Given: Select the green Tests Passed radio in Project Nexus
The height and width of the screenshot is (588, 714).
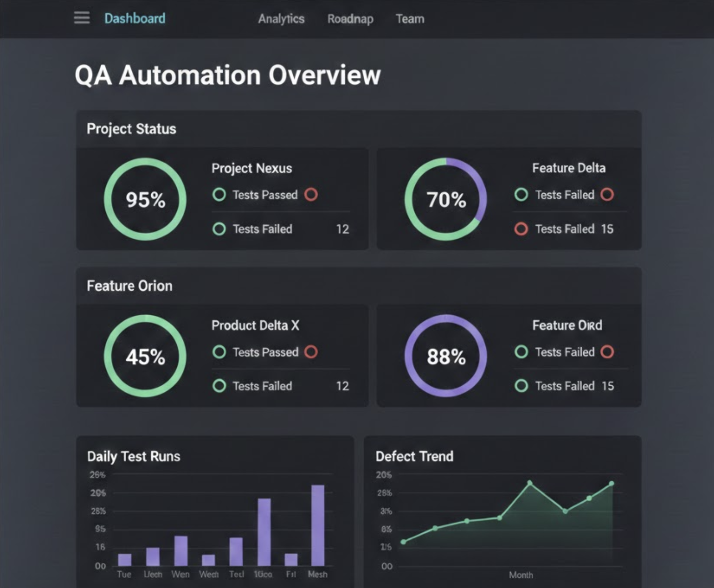Looking at the screenshot, I should click(219, 195).
